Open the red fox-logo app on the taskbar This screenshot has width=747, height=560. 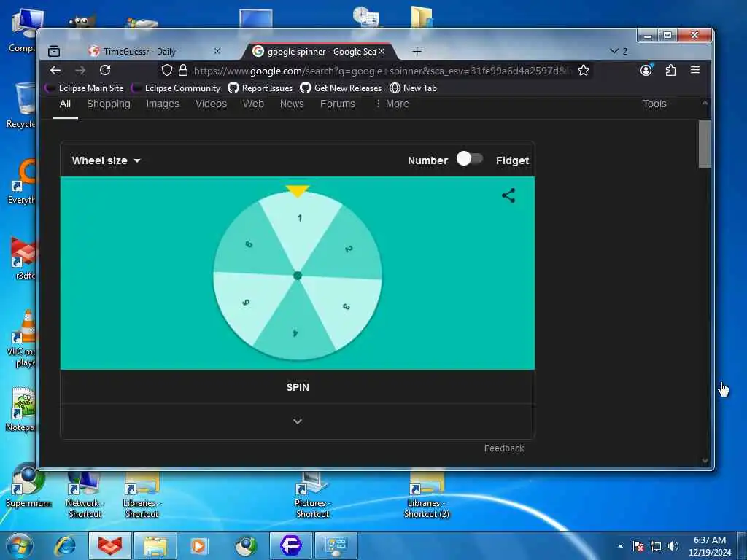pos(110,545)
